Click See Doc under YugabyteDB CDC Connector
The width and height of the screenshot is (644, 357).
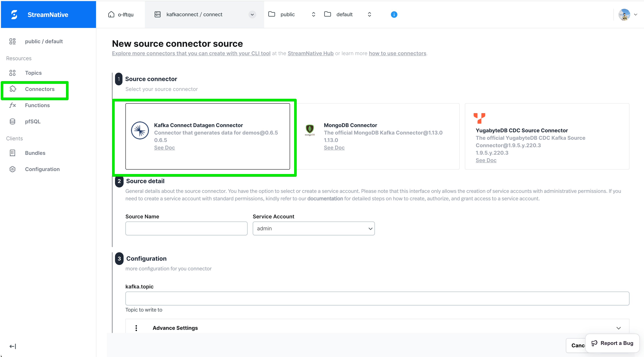point(486,160)
